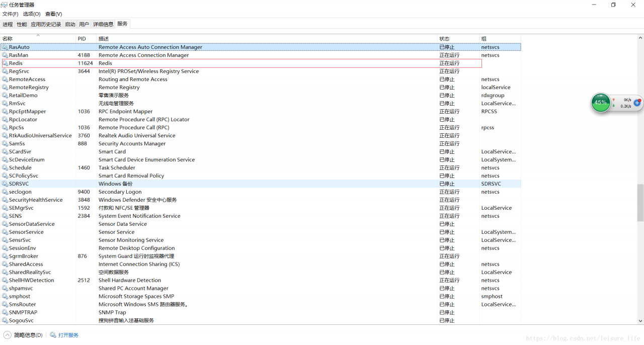Click the SharedAccess service gear icon

5,264
